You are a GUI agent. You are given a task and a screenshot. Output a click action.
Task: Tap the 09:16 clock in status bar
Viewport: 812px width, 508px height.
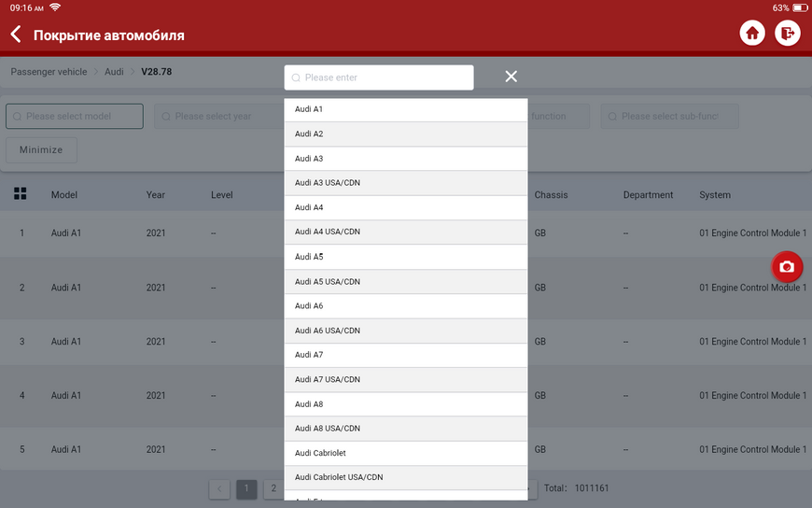pyautogui.click(x=26, y=7)
